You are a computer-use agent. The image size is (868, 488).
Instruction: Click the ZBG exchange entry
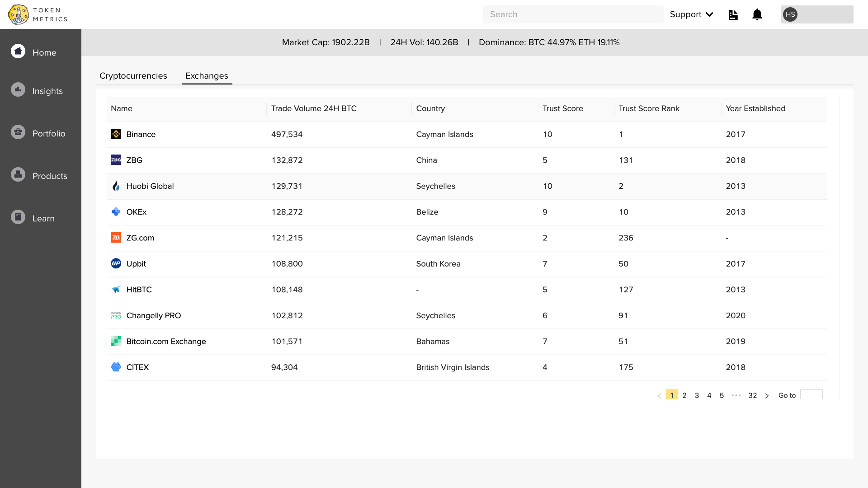[x=133, y=160]
